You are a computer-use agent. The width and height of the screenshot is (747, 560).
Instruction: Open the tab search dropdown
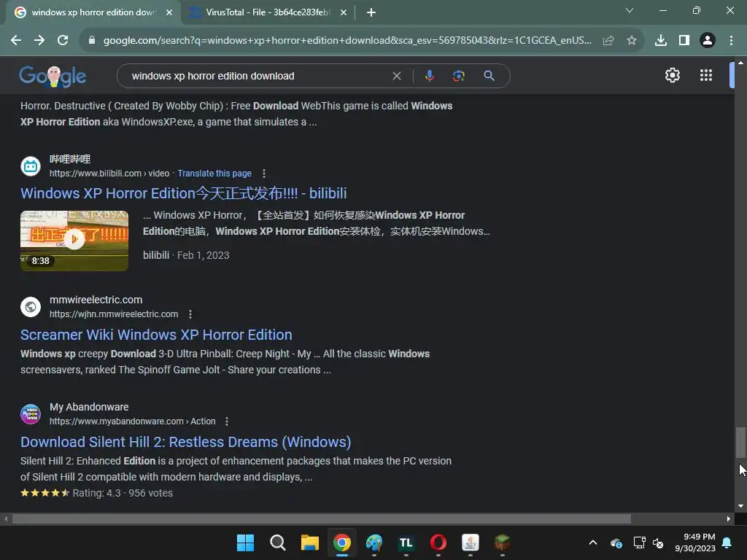coord(630,10)
